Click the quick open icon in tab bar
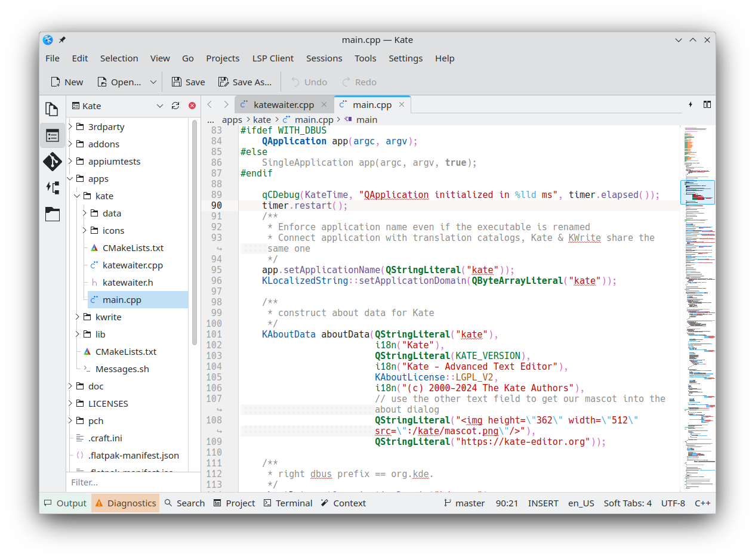Viewport: 755px width, 560px height. click(x=691, y=104)
